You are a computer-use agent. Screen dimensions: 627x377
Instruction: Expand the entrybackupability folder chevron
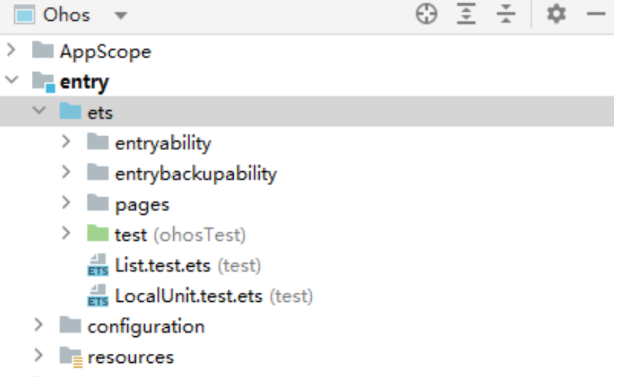[66, 172]
